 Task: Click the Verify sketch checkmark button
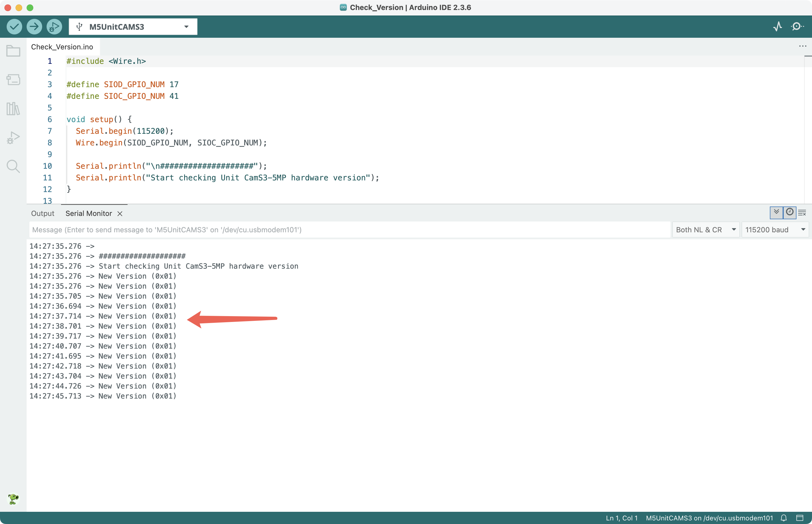point(14,27)
